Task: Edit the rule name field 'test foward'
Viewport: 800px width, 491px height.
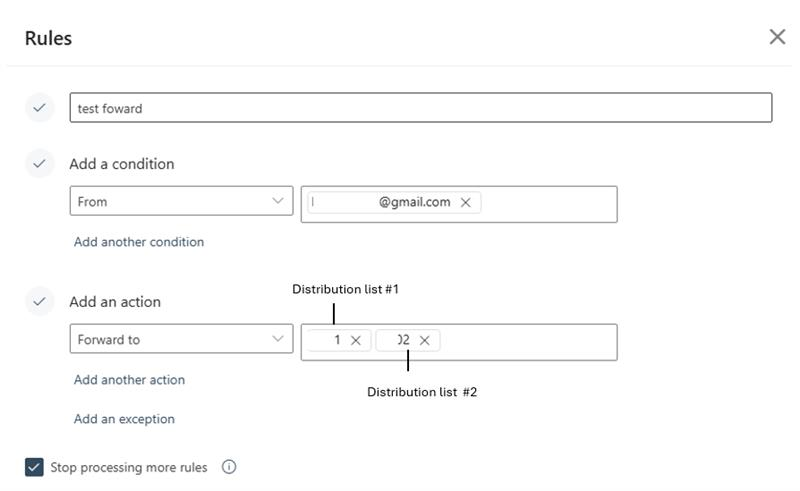Action: (420, 108)
